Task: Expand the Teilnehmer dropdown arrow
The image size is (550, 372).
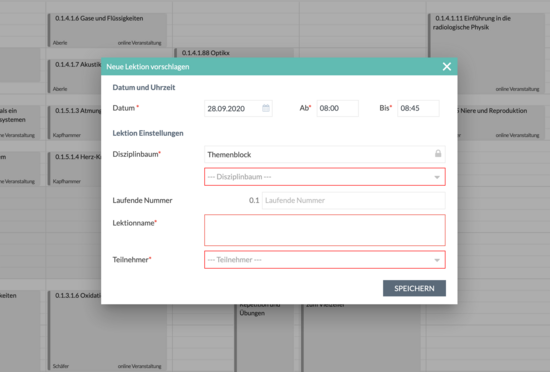Action: 437,260
